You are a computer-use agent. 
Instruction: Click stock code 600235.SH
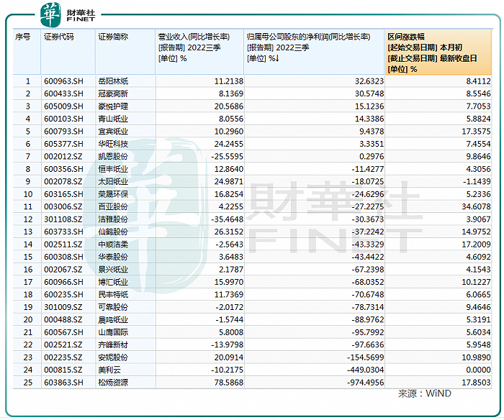tap(63, 294)
